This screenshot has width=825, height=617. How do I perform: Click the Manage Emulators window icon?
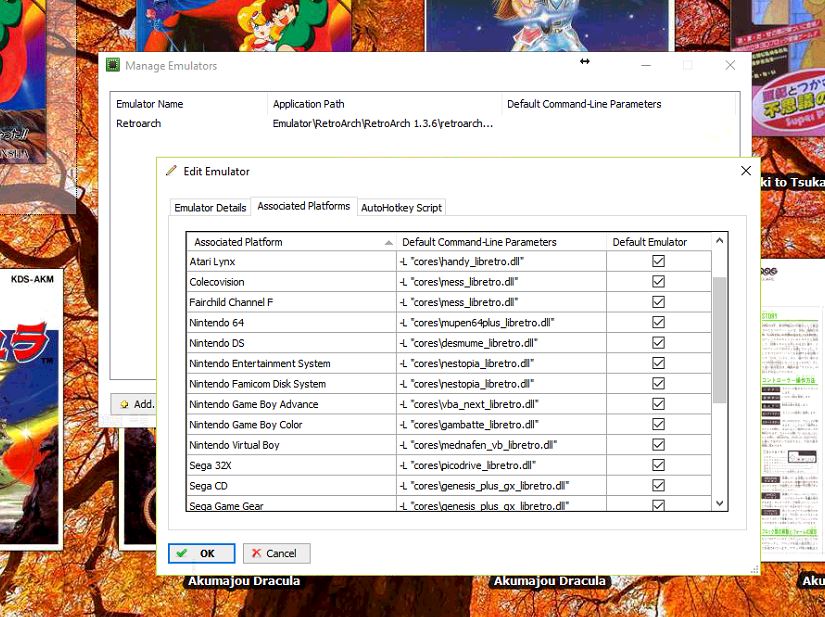(113, 66)
